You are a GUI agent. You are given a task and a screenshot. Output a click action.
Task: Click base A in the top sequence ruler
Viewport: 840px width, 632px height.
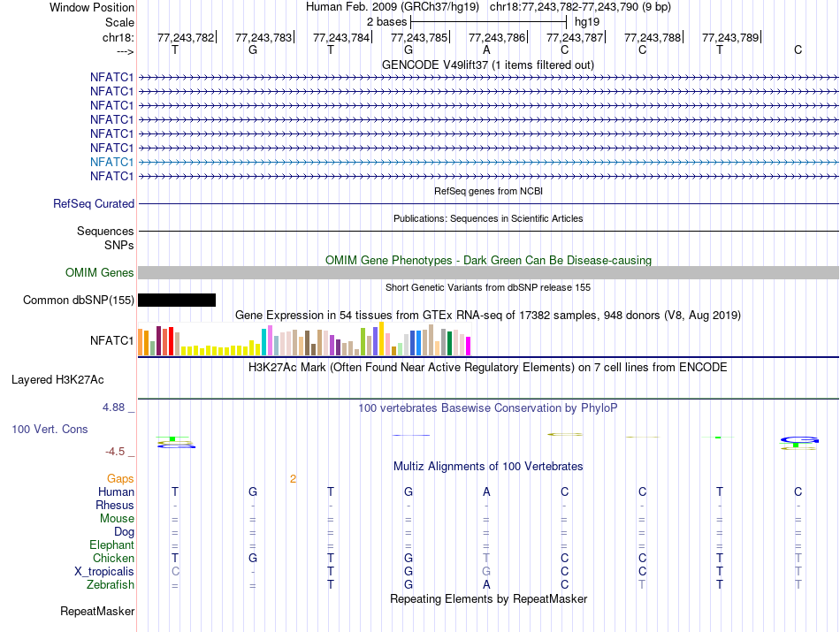tap(486, 50)
